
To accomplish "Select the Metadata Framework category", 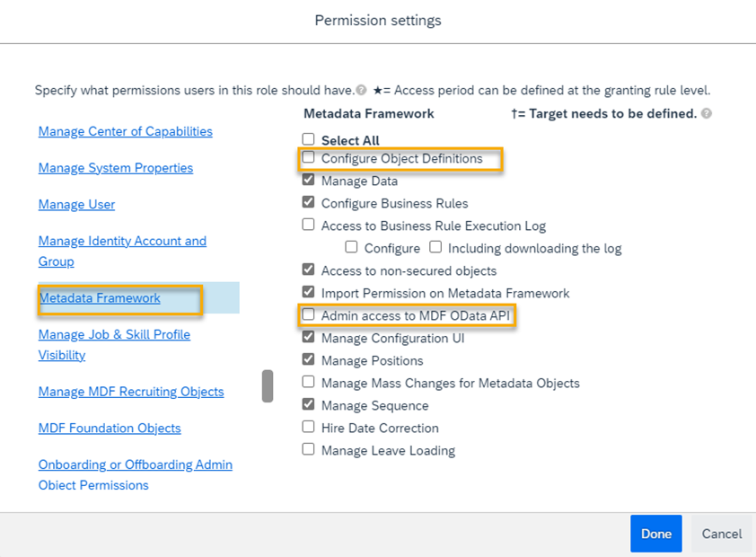I will click(100, 298).
